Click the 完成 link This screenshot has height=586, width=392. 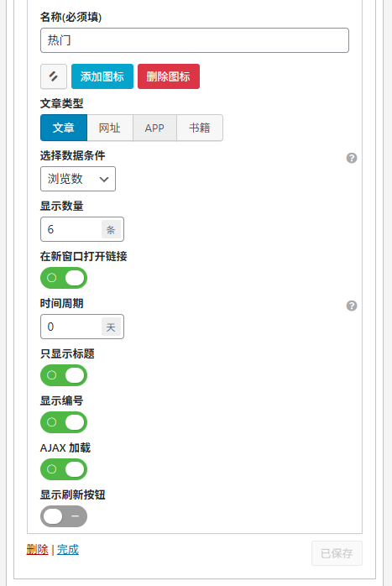[68, 549]
